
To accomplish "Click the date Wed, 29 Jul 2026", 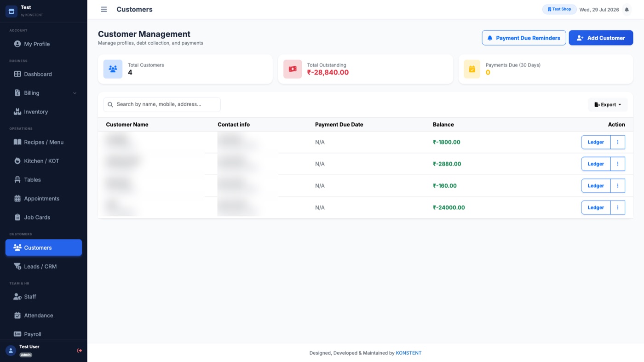I will [599, 10].
